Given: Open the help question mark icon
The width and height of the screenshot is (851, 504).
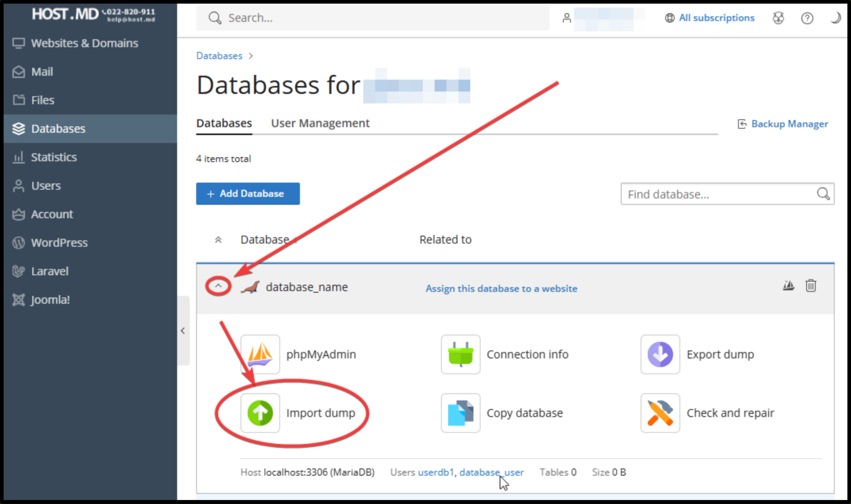Looking at the screenshot, I should (807, 18).
